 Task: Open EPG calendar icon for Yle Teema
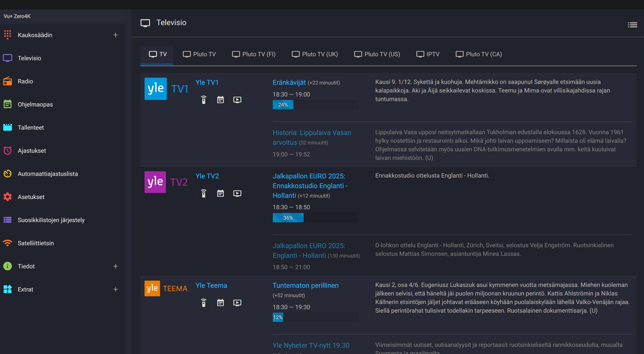pyautogui.click(x=220, y=303)
